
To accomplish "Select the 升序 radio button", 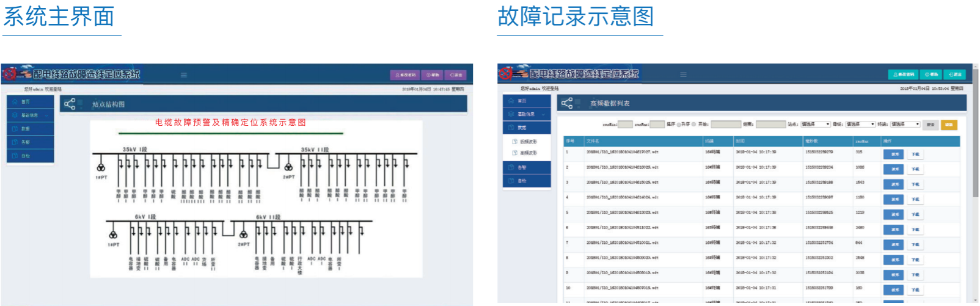I will (x=693, y=125).
